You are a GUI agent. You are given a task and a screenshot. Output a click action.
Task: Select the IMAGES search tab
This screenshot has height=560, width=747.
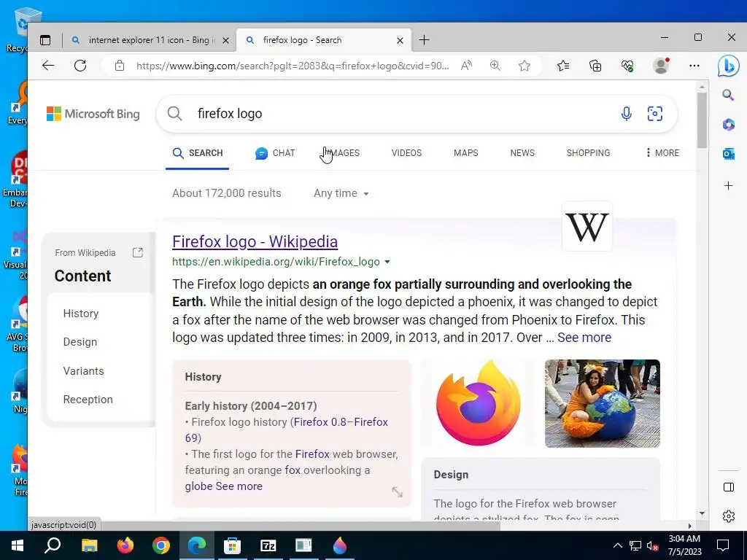pos(344,153)
